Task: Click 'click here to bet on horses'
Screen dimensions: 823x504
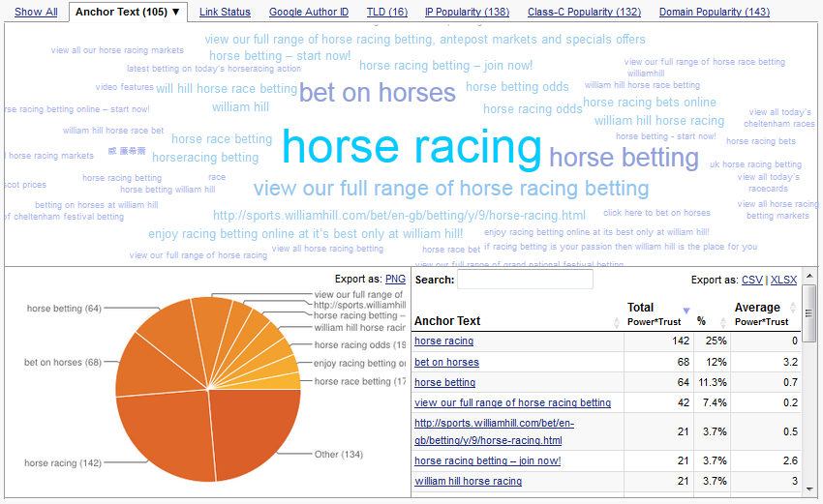Action: (x=656, y=213)
